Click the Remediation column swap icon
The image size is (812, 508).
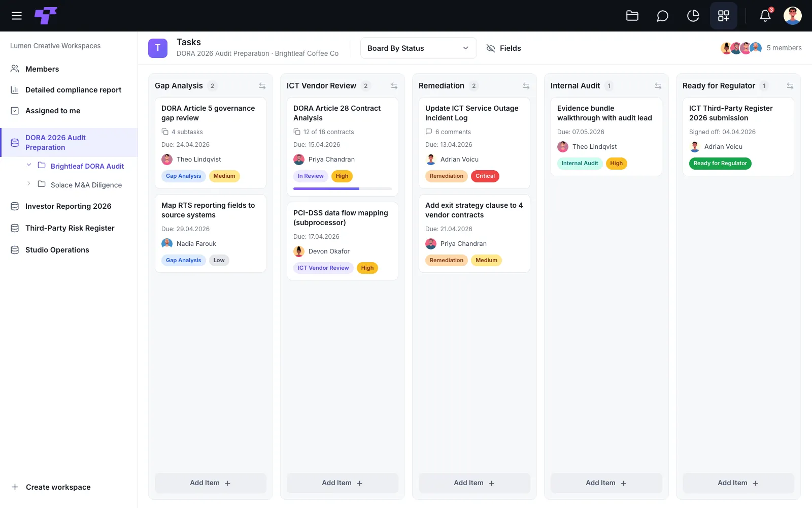pyautogui.click(x=526, y=86)
